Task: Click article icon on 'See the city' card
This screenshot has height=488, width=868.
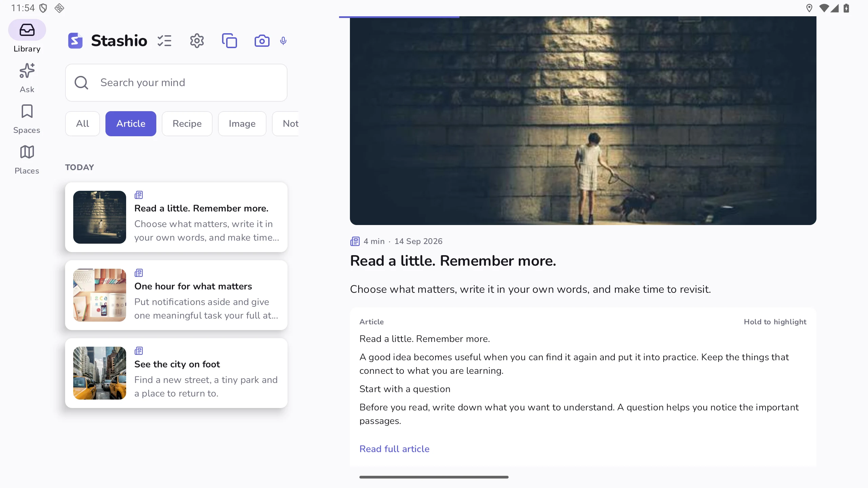Action: pyautogui.click(x=139, y=351)
